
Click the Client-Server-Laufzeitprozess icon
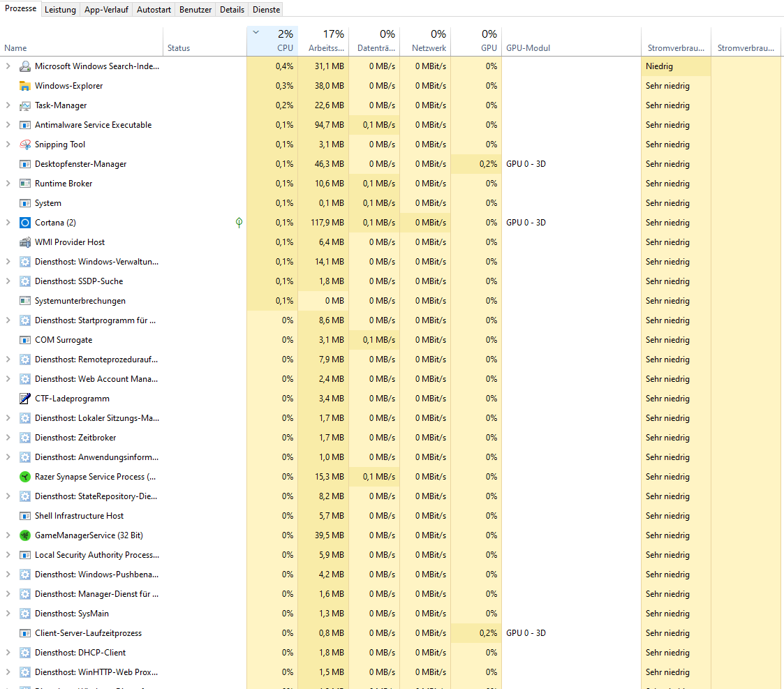click(x=25, y=633)
